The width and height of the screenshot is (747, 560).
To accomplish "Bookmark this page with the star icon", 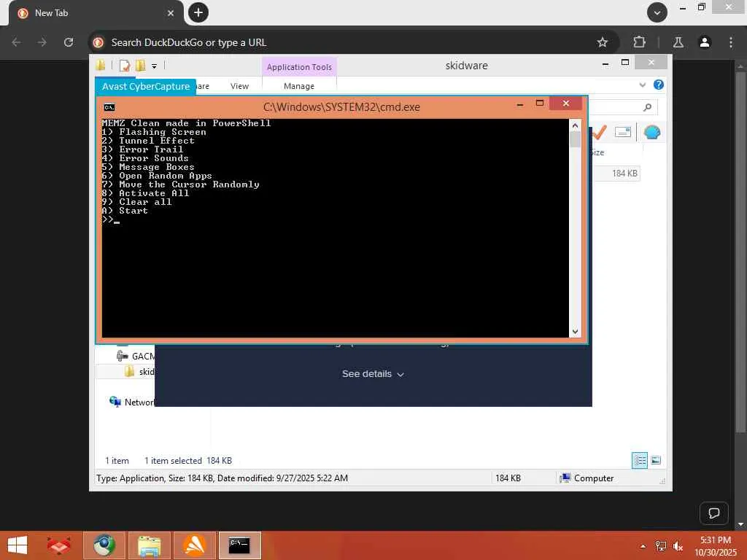I will (x=602, y=42).
